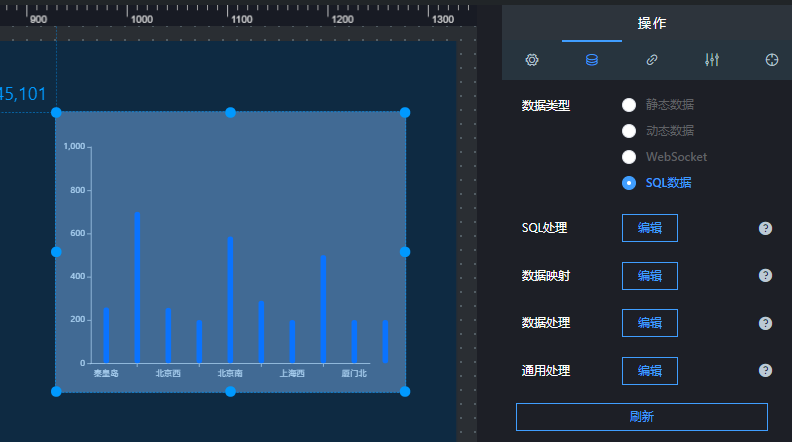Select WebSocket radio option
This screenshot has height=442, width=792.
coord(629,157)
